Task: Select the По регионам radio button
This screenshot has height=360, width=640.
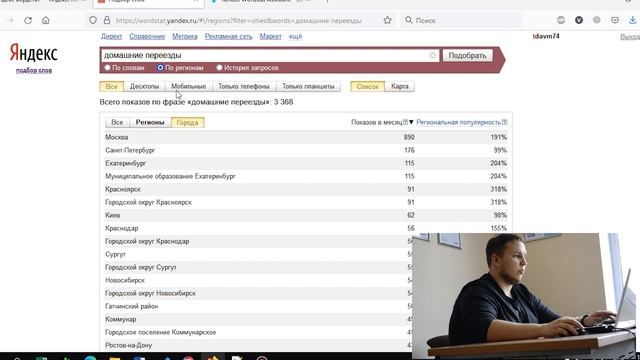Action: (160, 67)
